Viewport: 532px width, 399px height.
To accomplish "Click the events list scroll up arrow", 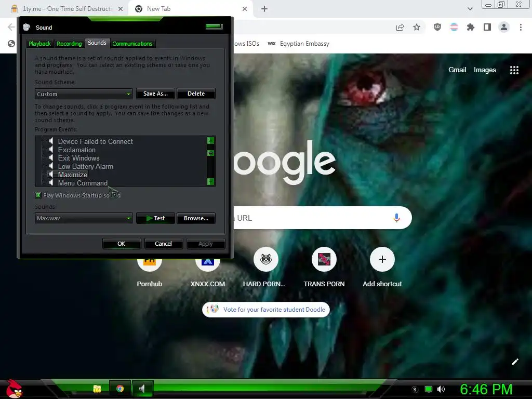I will (211, 140).
